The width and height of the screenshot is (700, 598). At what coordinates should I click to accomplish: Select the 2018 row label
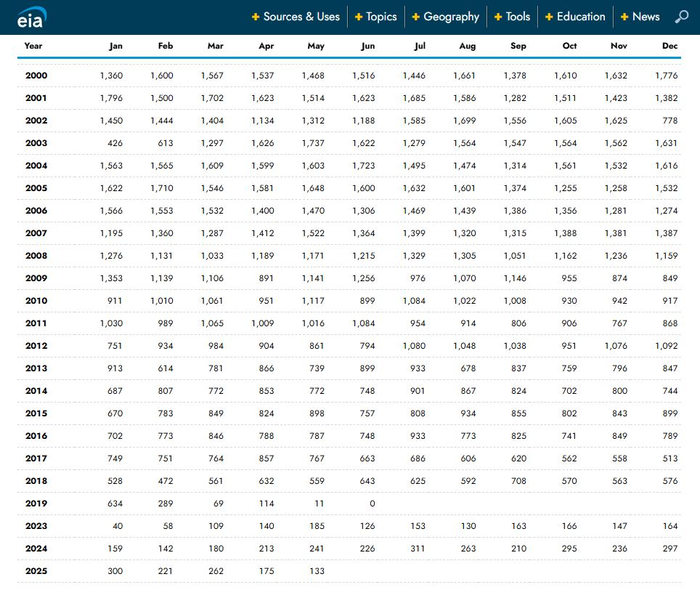[36, 481]
